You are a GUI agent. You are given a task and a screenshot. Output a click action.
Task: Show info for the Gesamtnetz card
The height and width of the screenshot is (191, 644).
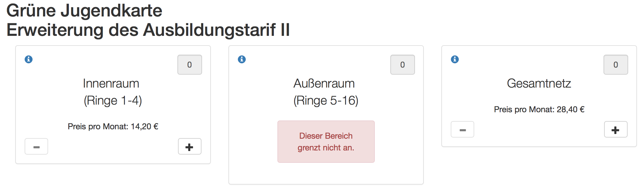click(455, 59)
